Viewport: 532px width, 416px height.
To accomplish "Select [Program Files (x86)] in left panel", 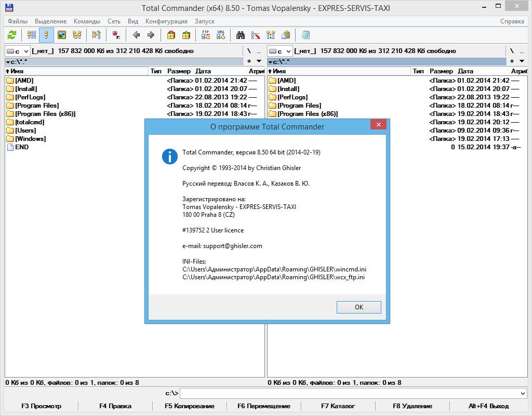I will tap(45, 114).
